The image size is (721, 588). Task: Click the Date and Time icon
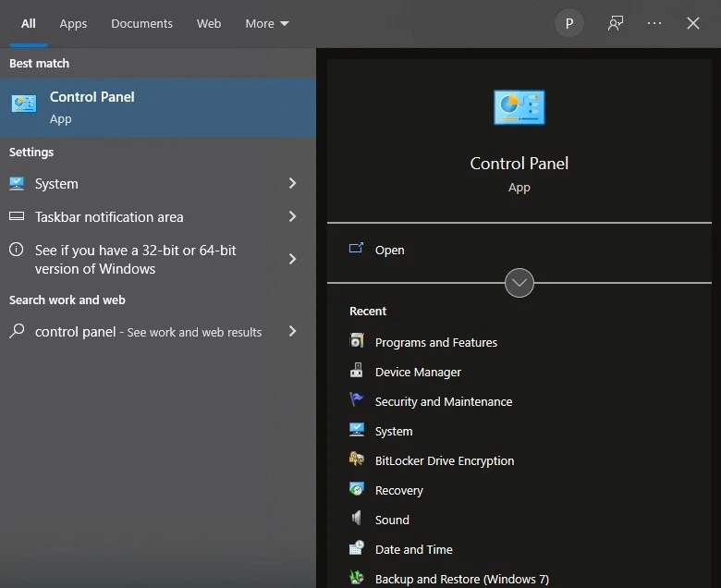coord(357,549)
